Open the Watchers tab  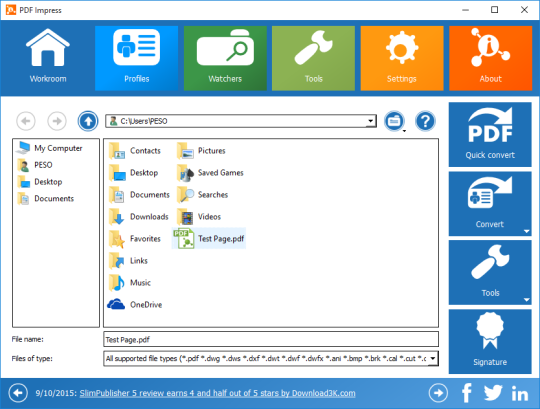point(225,58)
